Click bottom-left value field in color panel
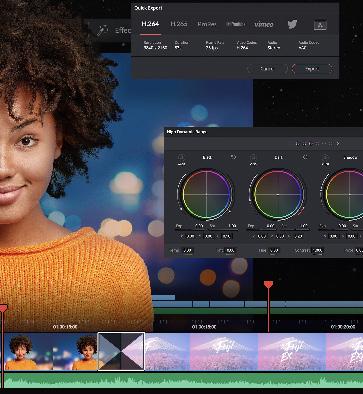Image resolution: width=363 pixels, height=394 pixels. 187,250
